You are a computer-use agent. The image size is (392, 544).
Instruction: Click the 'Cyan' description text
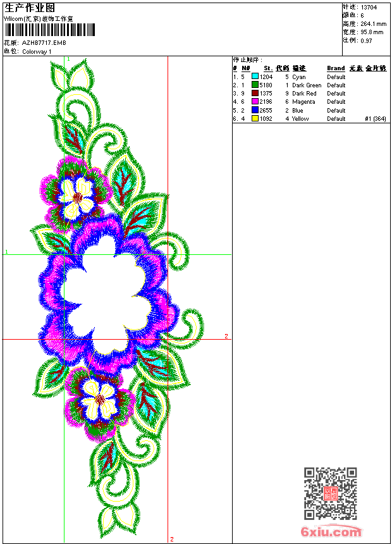pos(298,77)
